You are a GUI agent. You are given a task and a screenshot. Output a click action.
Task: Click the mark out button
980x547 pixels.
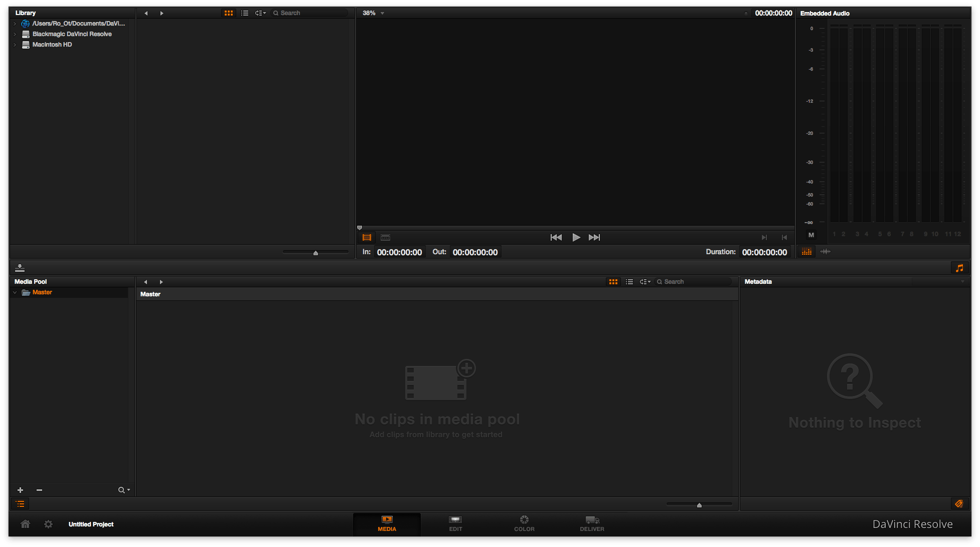point(784,238)
